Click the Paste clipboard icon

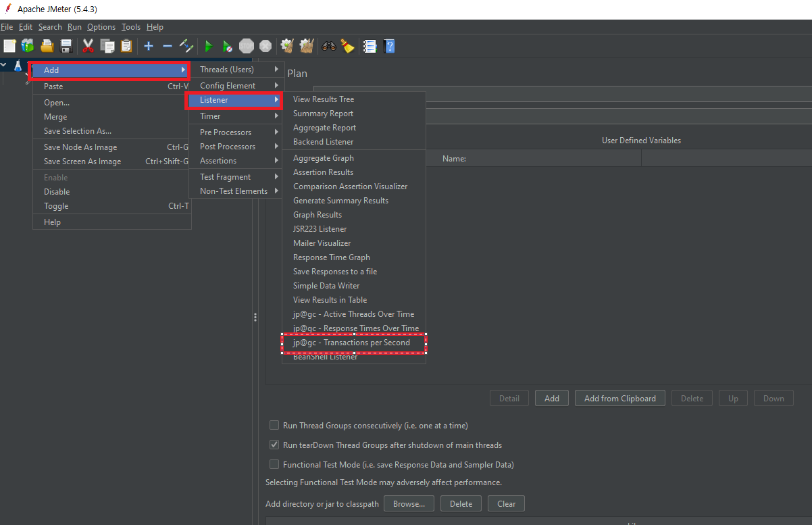(x=126, y=46)
